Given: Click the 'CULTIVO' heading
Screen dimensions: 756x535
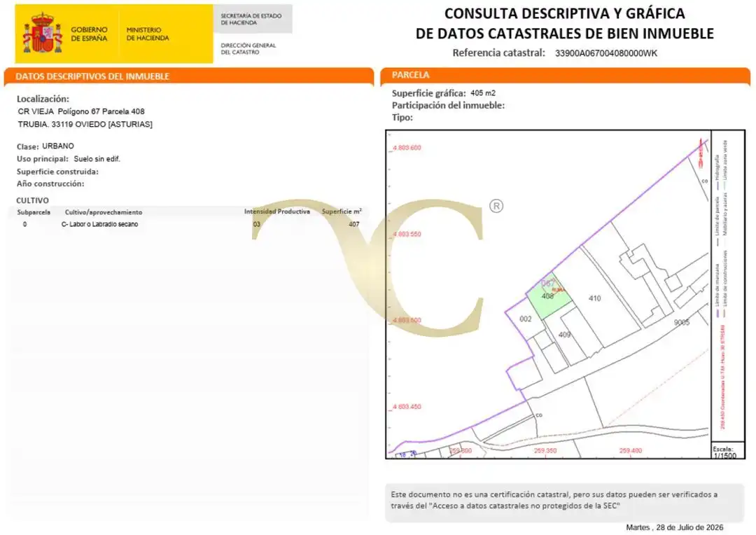Looking at the screenshot, I should tap(32, 200).
